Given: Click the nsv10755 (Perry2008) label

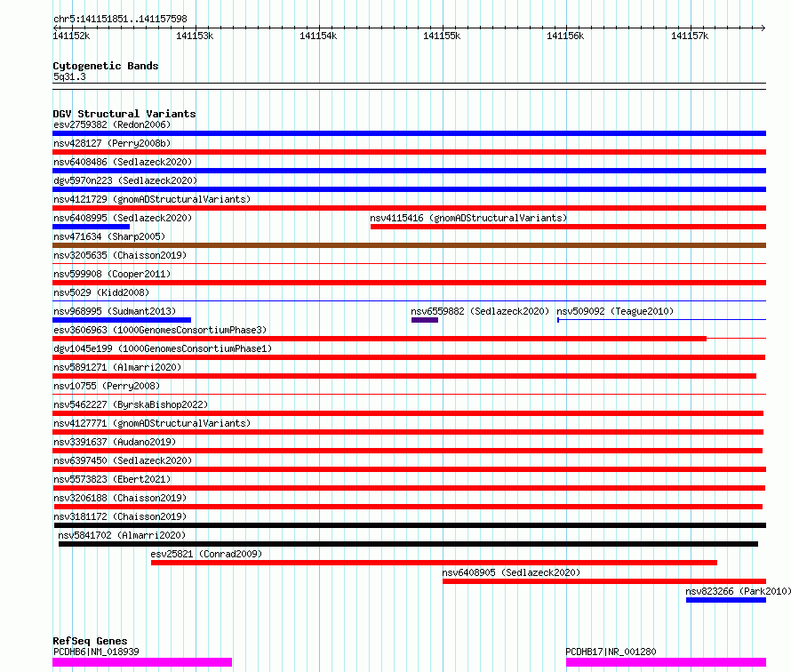Looking at the screenshot, I should (x=107, y=386).
